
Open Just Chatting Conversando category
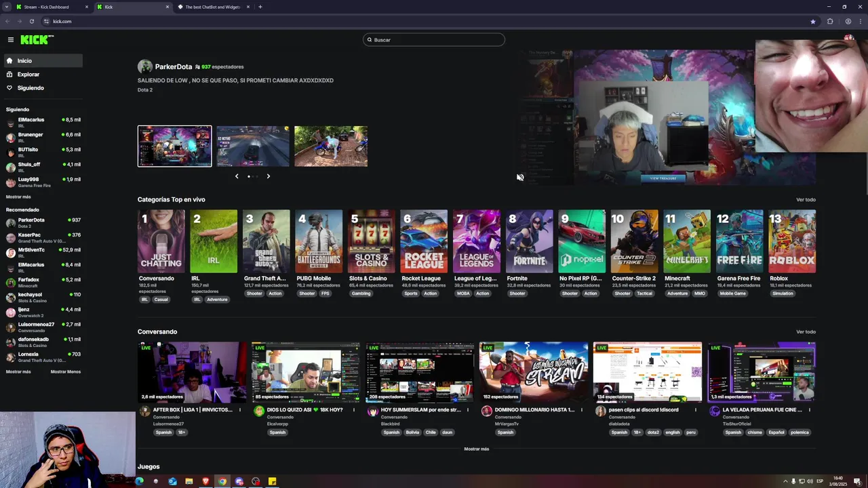161,241
